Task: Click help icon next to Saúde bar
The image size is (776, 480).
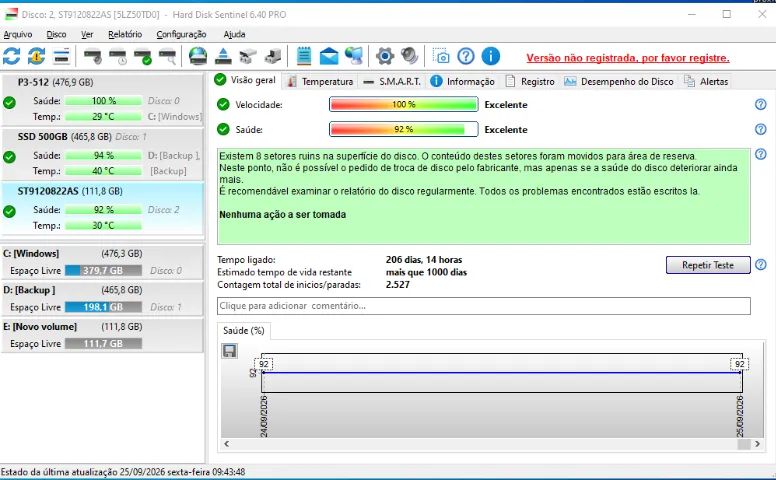Action: (761, 129)
